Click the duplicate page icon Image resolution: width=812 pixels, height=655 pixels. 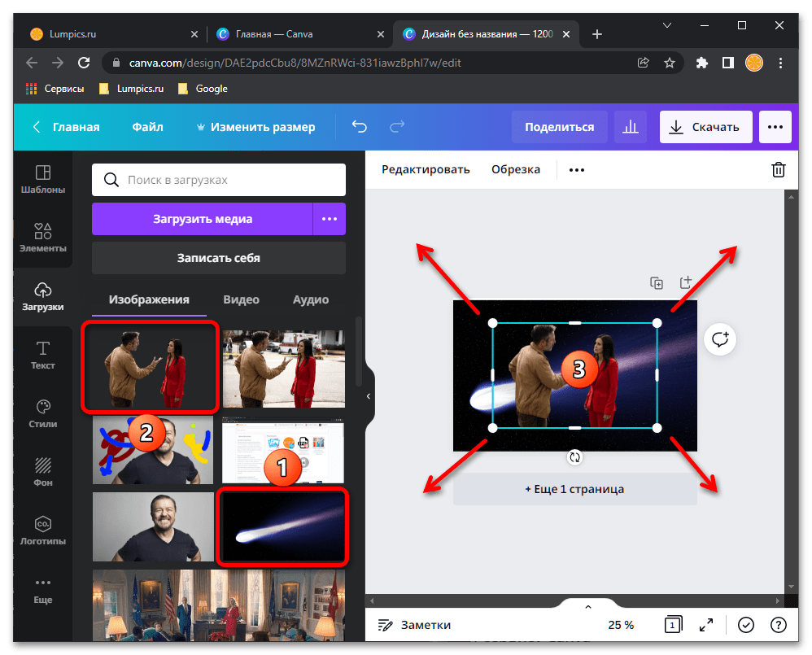[x=657, y=283]
